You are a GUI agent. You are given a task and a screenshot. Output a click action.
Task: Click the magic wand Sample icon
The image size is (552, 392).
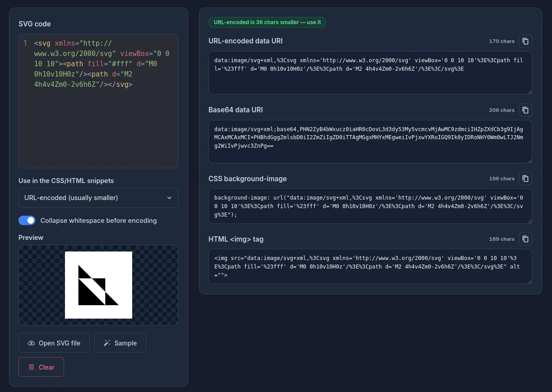click(107, 343)
